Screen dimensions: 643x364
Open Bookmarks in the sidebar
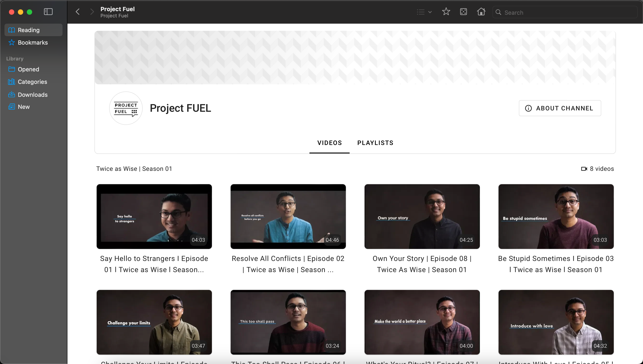point(33,43)
